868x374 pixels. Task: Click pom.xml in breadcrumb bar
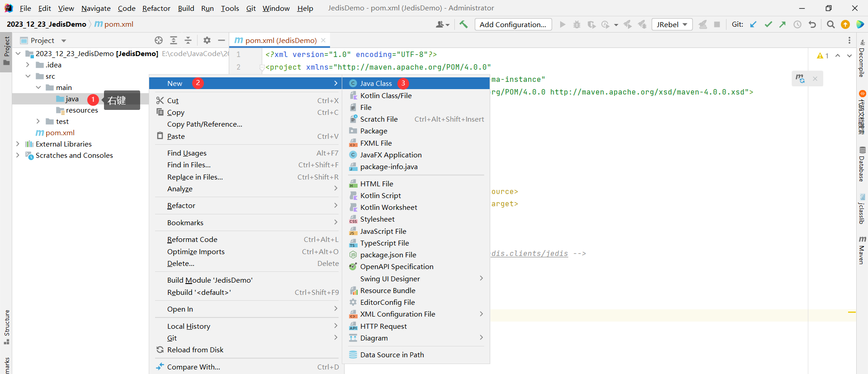coord(114,24)
